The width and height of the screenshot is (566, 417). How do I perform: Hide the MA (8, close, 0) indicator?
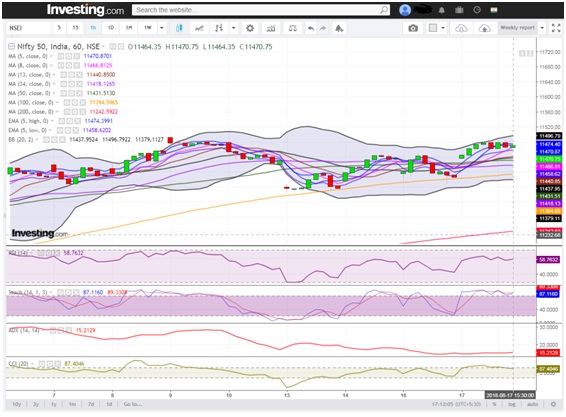coord(61,65)
